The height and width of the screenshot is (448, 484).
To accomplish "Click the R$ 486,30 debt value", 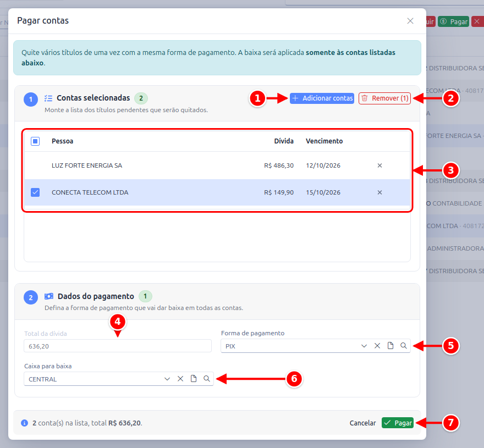I will click(279, 165).
